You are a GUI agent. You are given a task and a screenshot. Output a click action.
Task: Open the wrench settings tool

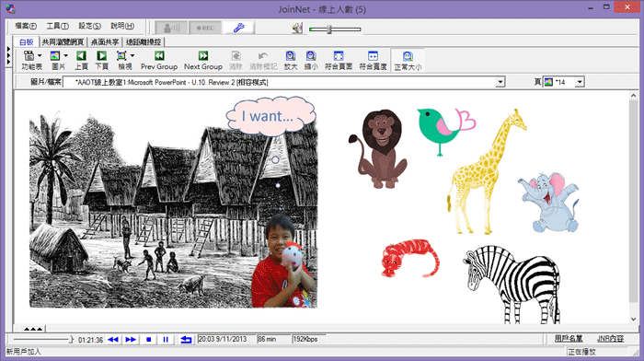[238, 28]
